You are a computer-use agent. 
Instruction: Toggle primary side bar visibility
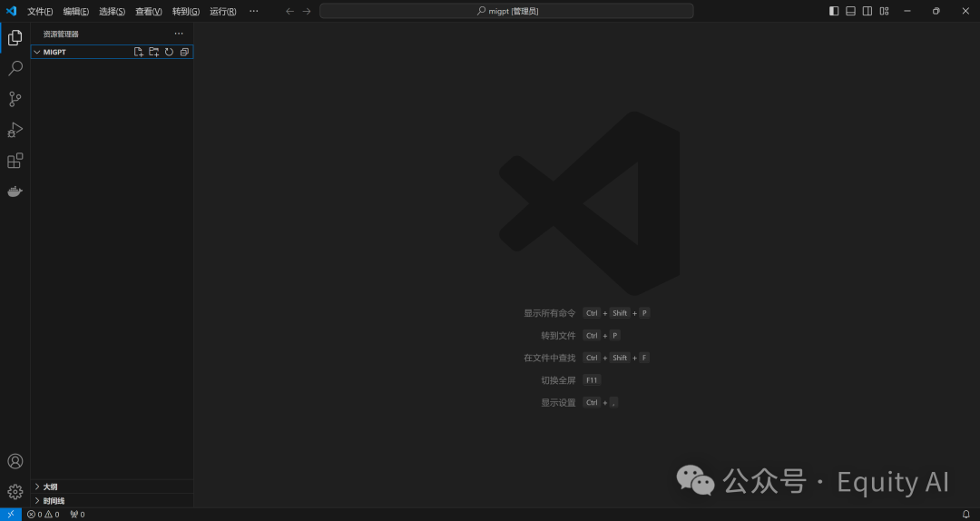[834, 11]
